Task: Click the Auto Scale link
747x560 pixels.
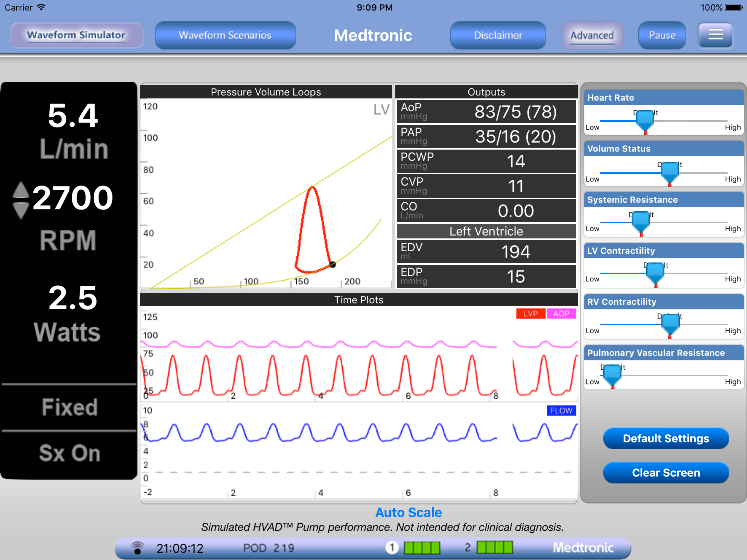Action: [408, 512]
